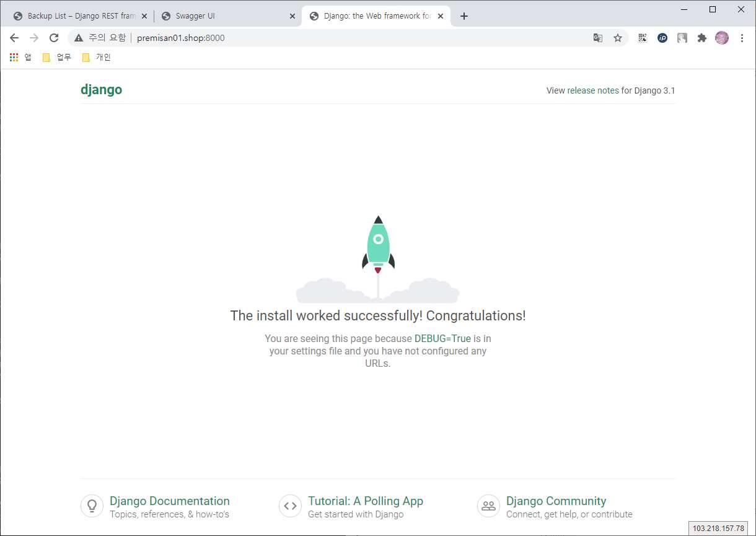The image size is (756, 536).
Task: Visit the Django Community link
Action: point(556,501)
